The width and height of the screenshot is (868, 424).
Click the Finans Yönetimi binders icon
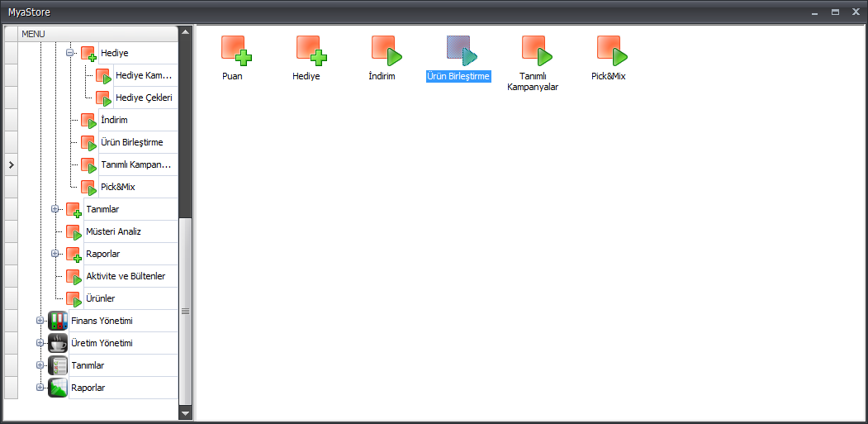(x=58, y=321)
